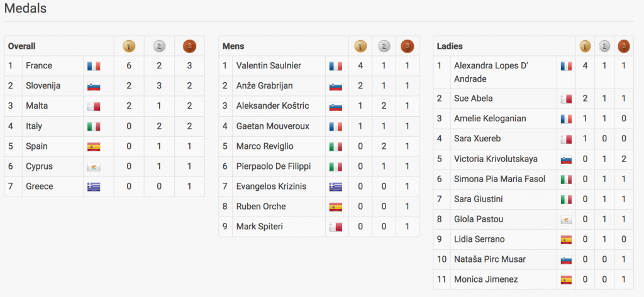Click the silver medal icon in Mens table
644x297 pixels.
[x=384, y=46]
